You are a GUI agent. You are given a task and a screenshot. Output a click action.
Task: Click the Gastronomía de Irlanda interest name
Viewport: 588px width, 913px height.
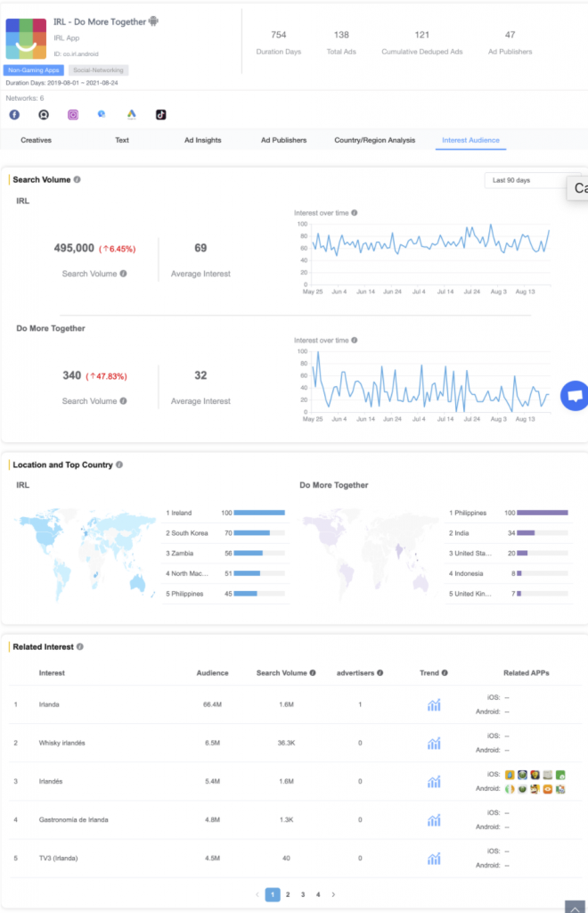[x=74, y=820]
